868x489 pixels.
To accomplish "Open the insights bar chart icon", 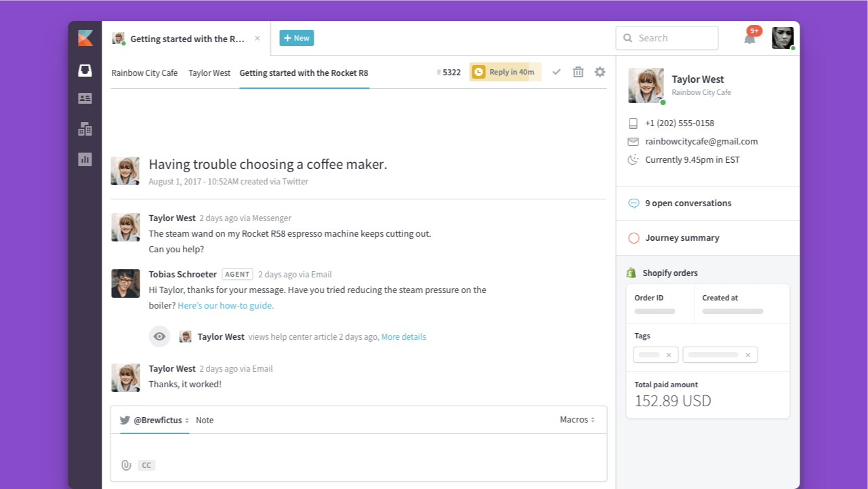I will (85, 159).
